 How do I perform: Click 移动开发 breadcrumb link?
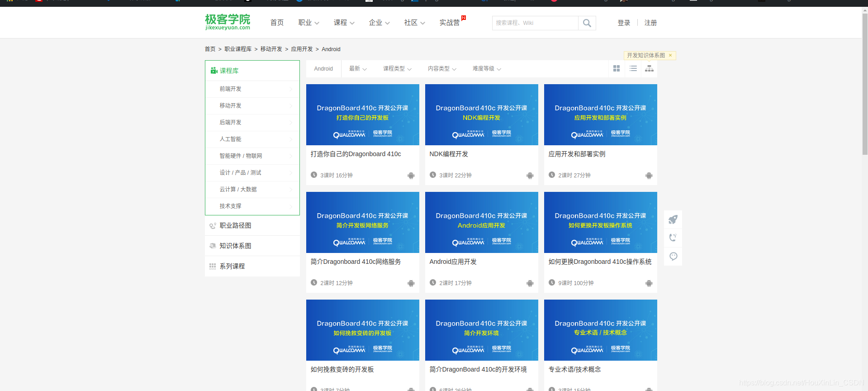[x=271, y=49]
